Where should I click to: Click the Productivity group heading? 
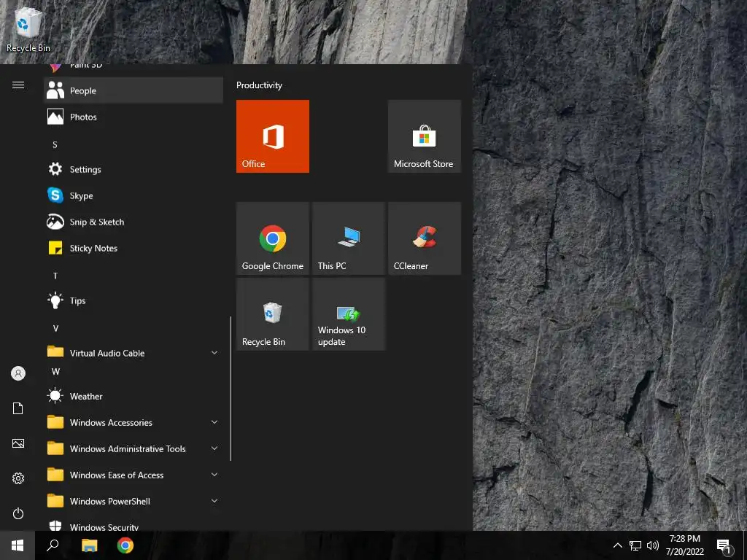click(259, 85)
